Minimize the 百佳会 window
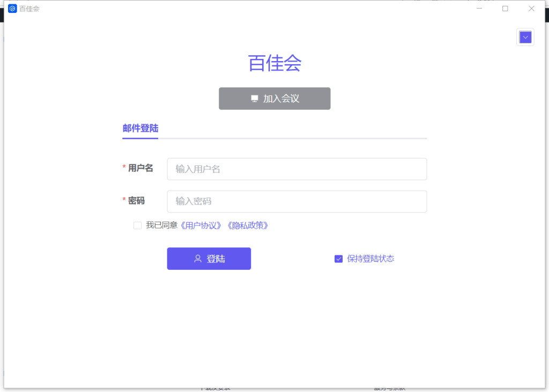Viewport: 549px width, 392px height. pos(479,9)
